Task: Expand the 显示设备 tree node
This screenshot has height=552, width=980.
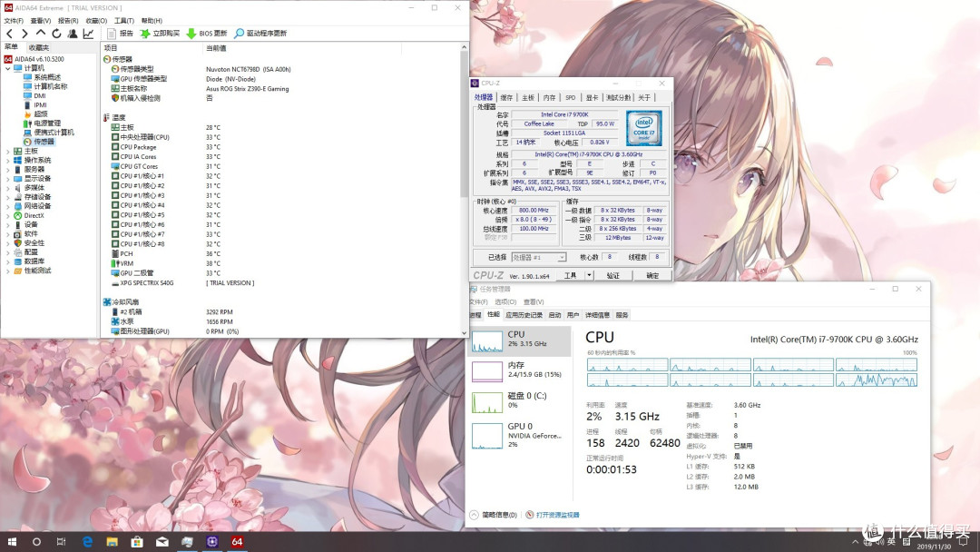Action: point(8,179)
